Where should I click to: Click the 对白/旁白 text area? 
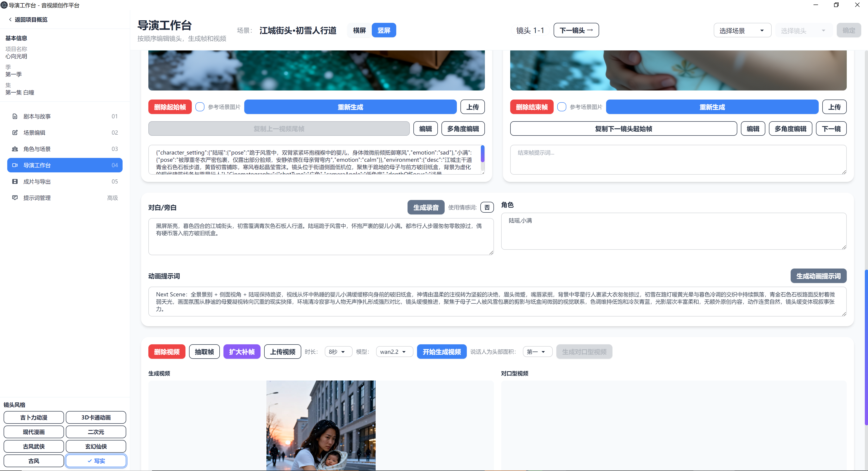click(321, 236)
